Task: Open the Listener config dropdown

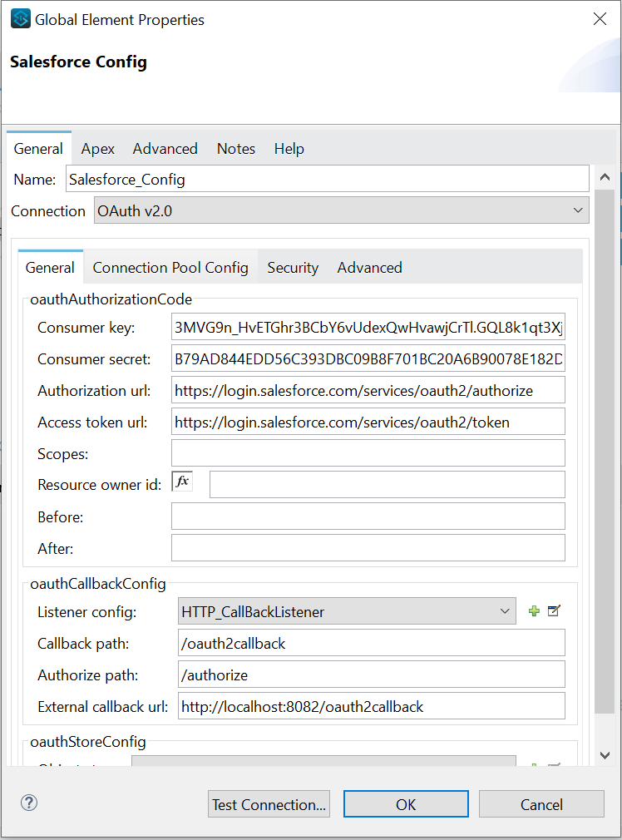Action: coord(347,611)
